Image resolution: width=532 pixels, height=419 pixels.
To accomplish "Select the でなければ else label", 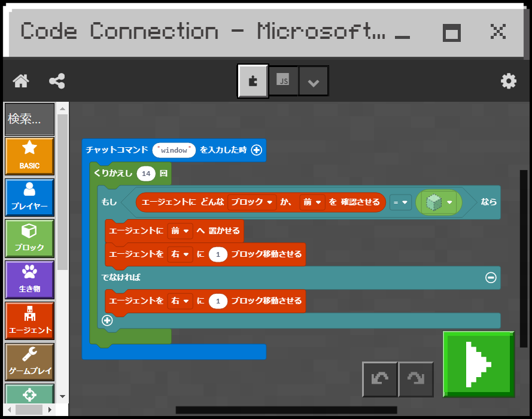I will click(x=121, y=278).
